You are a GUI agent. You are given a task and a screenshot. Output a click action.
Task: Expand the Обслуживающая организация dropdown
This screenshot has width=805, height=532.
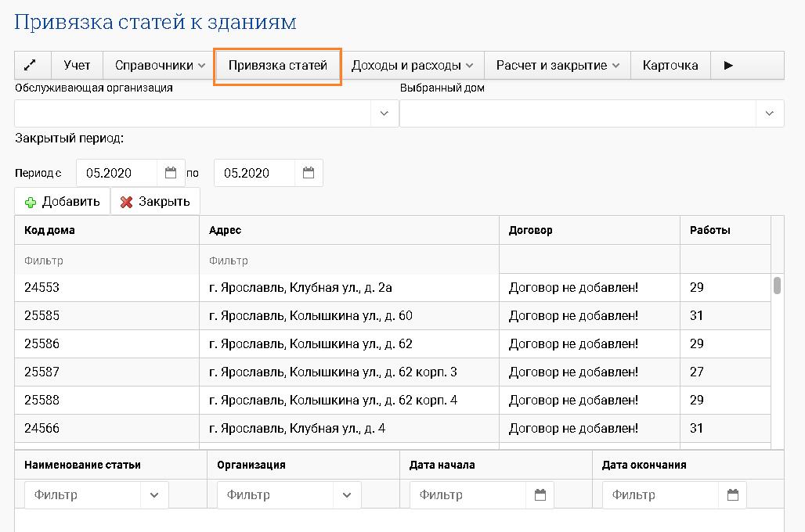[384, 113]
